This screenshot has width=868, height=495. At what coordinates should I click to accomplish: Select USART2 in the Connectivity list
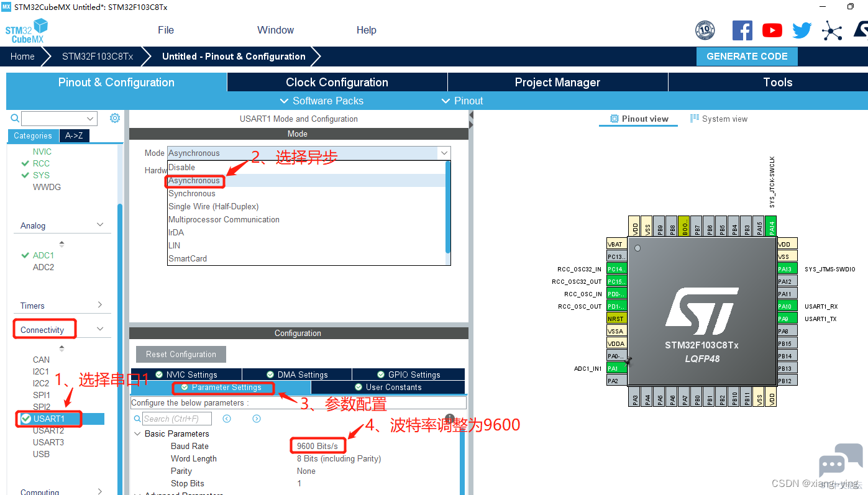tap(48, 430)
